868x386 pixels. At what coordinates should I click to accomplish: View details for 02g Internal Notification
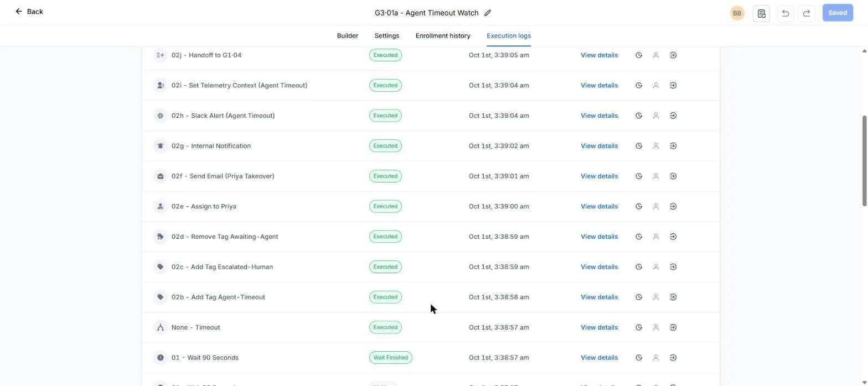(599, 146)
